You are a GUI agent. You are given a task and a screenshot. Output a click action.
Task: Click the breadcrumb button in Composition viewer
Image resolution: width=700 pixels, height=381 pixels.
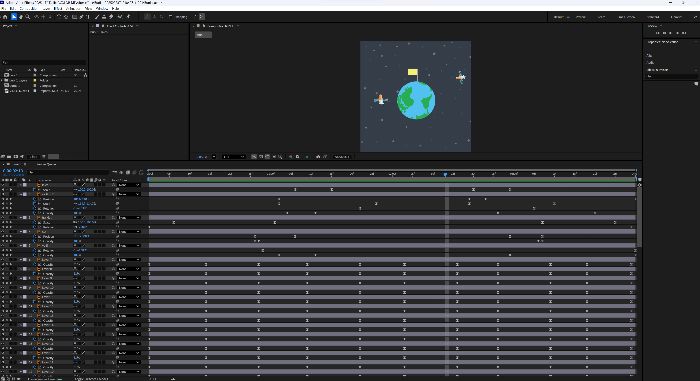[203, 35]
